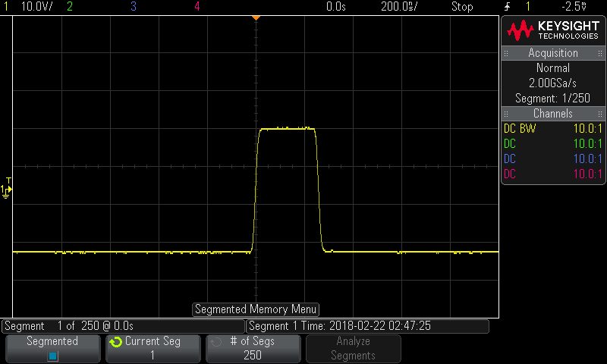
Task: Expand the Acquisition panel header
Action: click(552, 53)
